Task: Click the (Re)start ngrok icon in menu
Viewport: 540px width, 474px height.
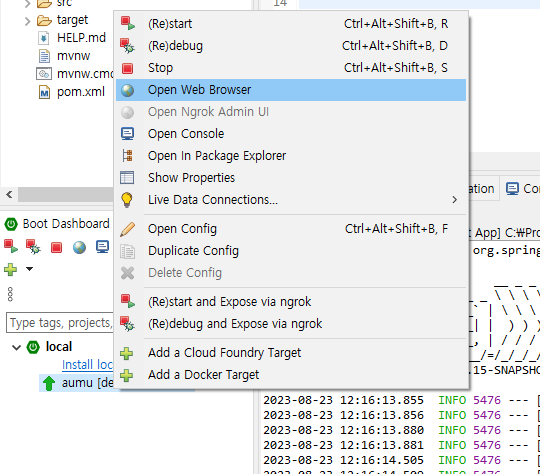Action: click(127, 301)
